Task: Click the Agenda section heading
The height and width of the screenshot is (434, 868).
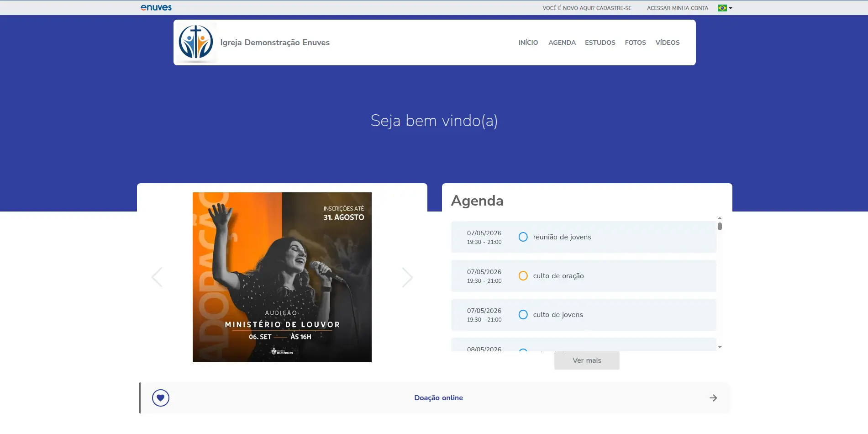Action: point(477,201)
